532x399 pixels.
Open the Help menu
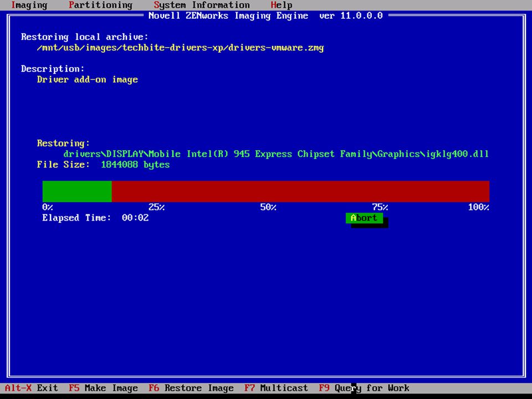[x=282, y=5]
